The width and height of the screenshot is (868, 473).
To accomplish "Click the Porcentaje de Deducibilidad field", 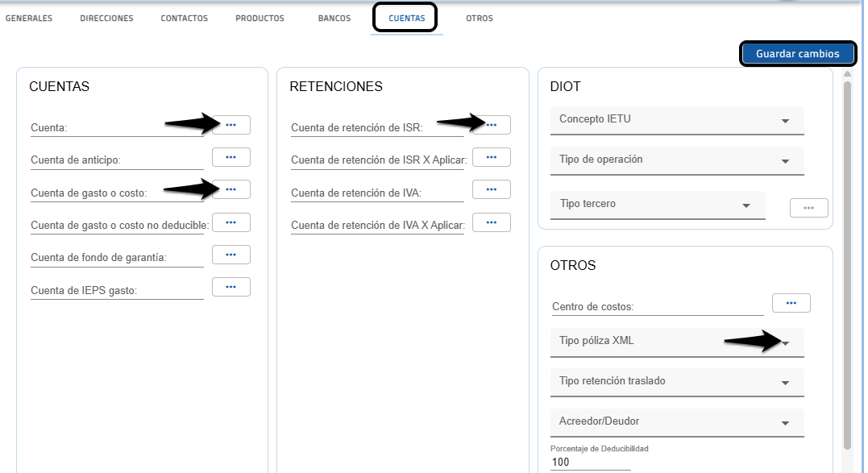I will 590,463.
